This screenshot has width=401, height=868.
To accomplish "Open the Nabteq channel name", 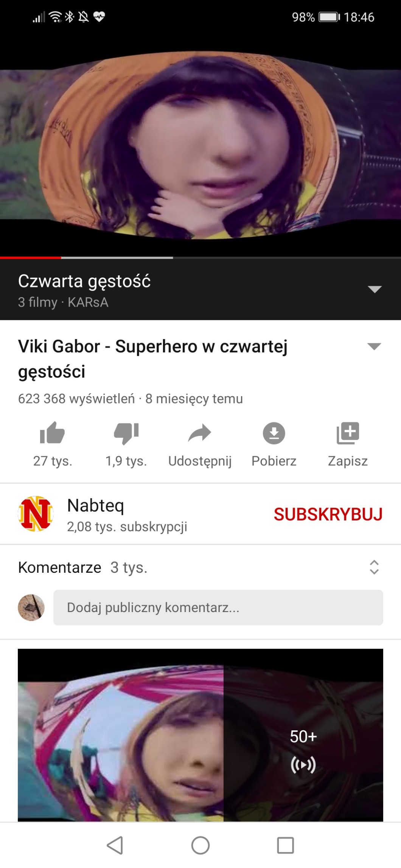I will pyautogui.click(x=95, y=505).
